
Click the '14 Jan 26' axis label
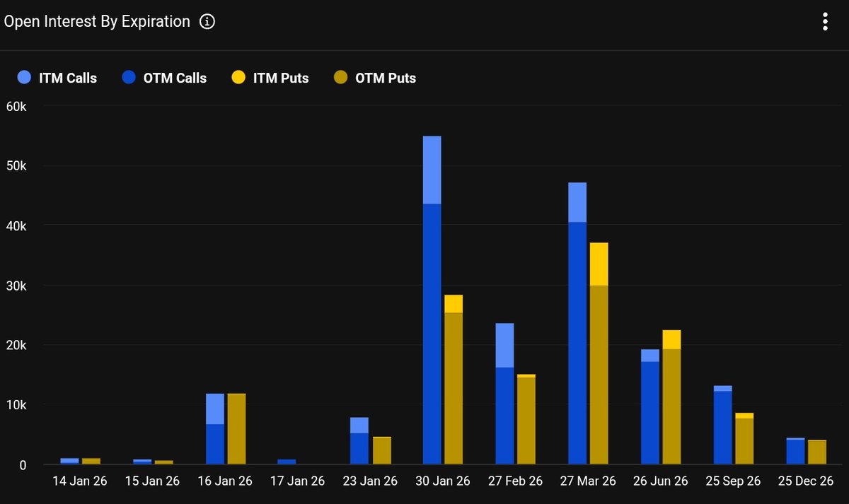[x=80, y=481]
